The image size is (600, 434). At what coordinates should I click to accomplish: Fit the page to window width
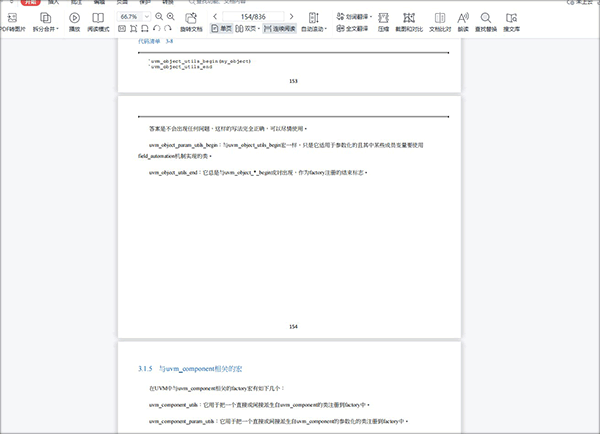coord(145,29)
